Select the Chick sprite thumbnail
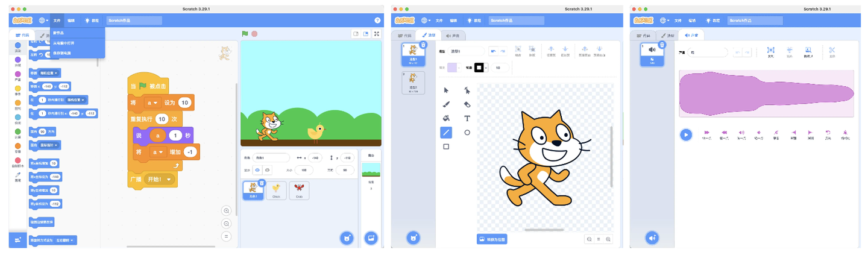868x258 pixels. 276,191
